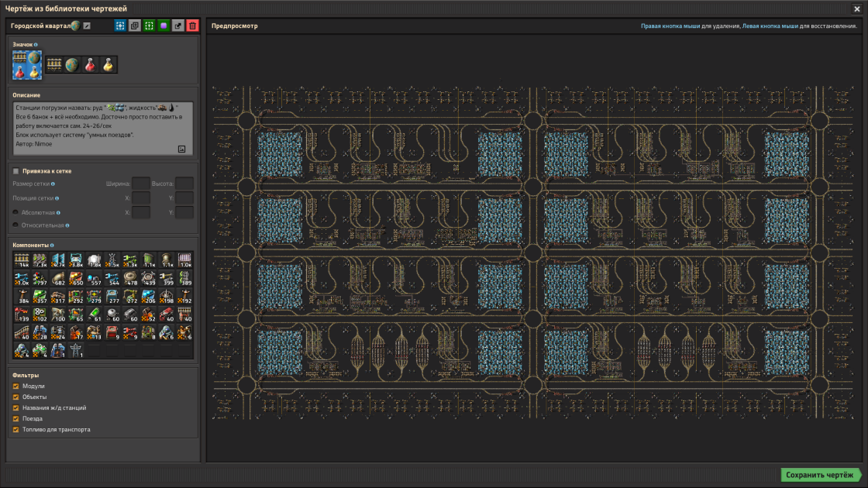Click the component showing 292
Image resolution: width=868 pixels, height=488 pixels.
tap(76, 297)
